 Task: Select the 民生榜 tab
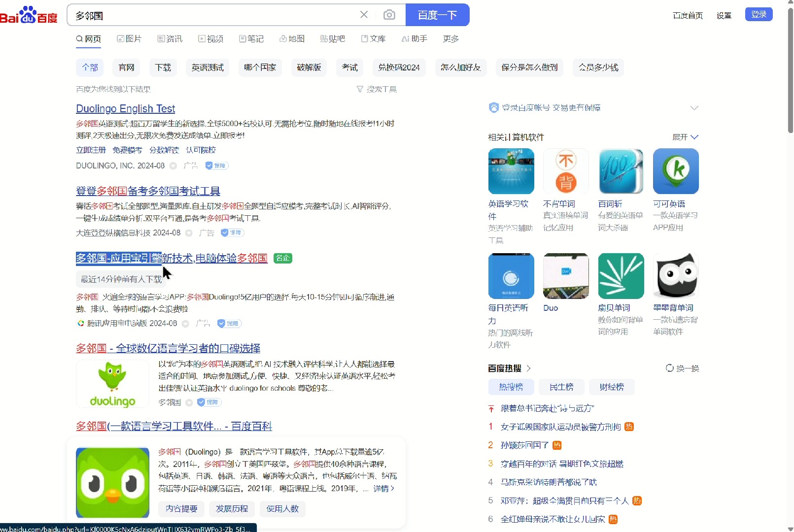click(561, 387)
